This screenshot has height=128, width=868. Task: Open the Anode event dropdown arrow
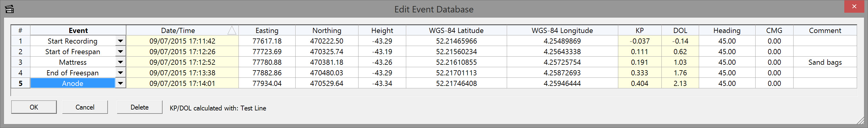(120, 83)
